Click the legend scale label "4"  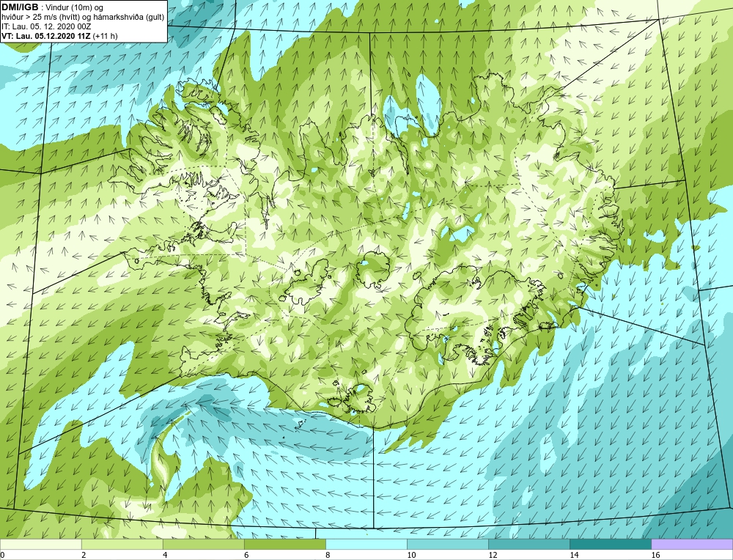point(165,555)
